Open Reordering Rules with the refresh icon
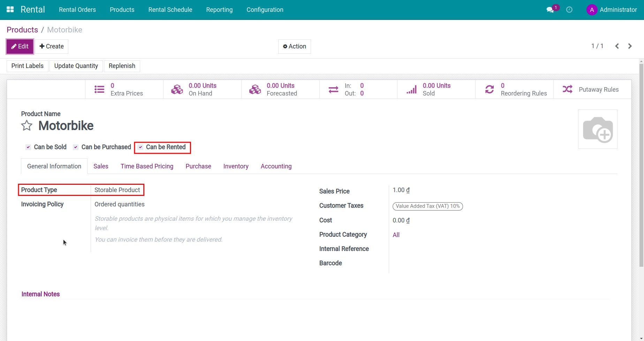This screenshot has height=341, width=644. click(490, 89)
